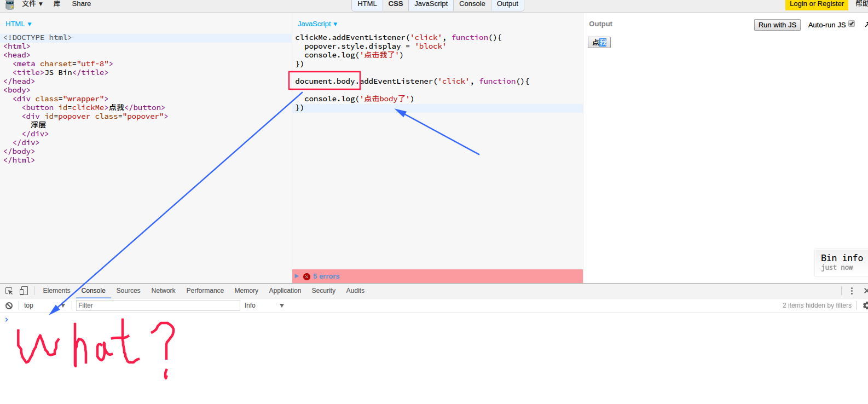
Task: Clear the console with the block icon
Action: pos(9,305)
